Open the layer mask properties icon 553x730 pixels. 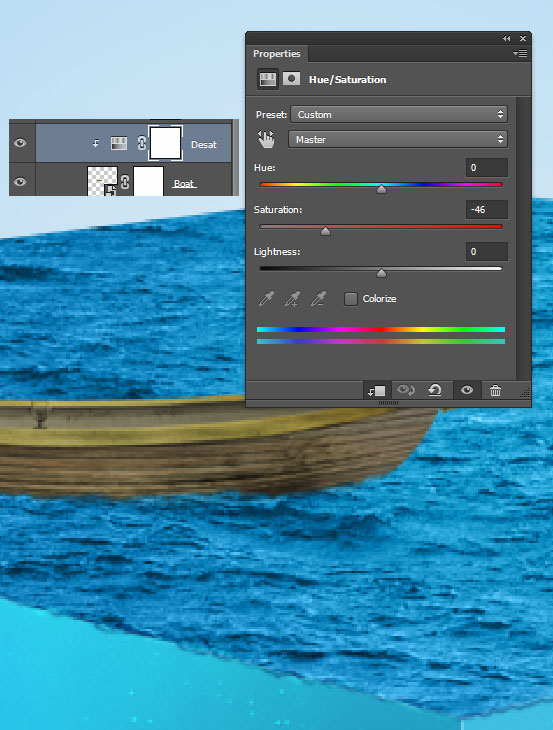click(291, 79)
